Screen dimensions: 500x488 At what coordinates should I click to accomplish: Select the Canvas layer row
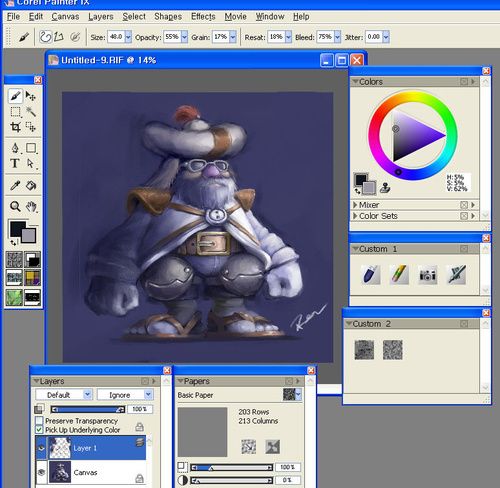tap(91, 472)
